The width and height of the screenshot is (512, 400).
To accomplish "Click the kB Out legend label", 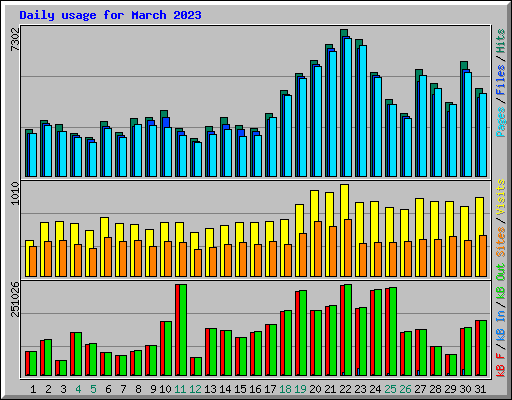I will tap(501, 282).
